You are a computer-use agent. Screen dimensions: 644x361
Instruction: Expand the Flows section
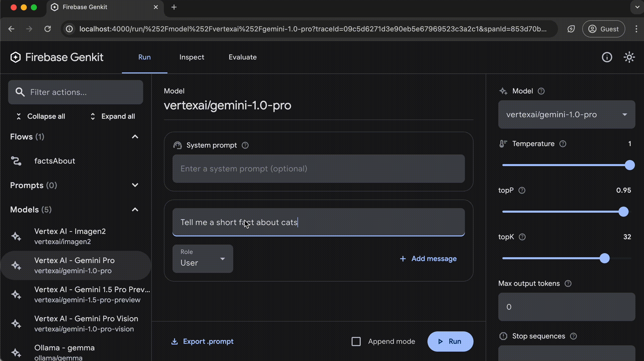click(135, 136)
